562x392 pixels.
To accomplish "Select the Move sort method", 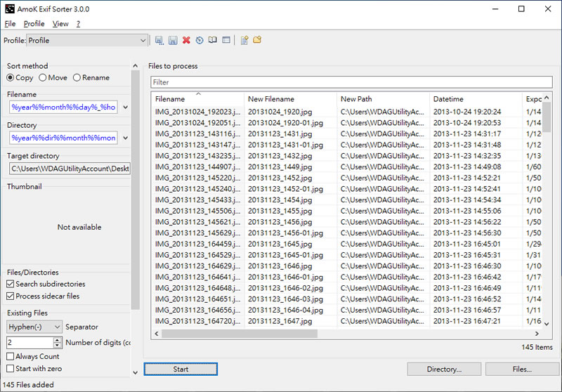I will tap(44, 78).
